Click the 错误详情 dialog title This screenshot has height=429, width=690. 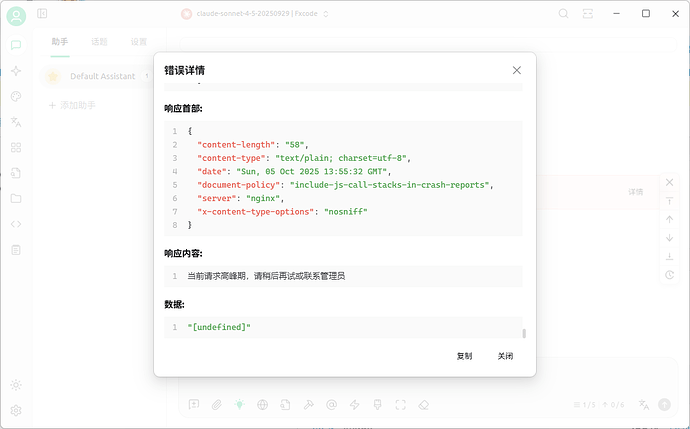coord(184,70)
